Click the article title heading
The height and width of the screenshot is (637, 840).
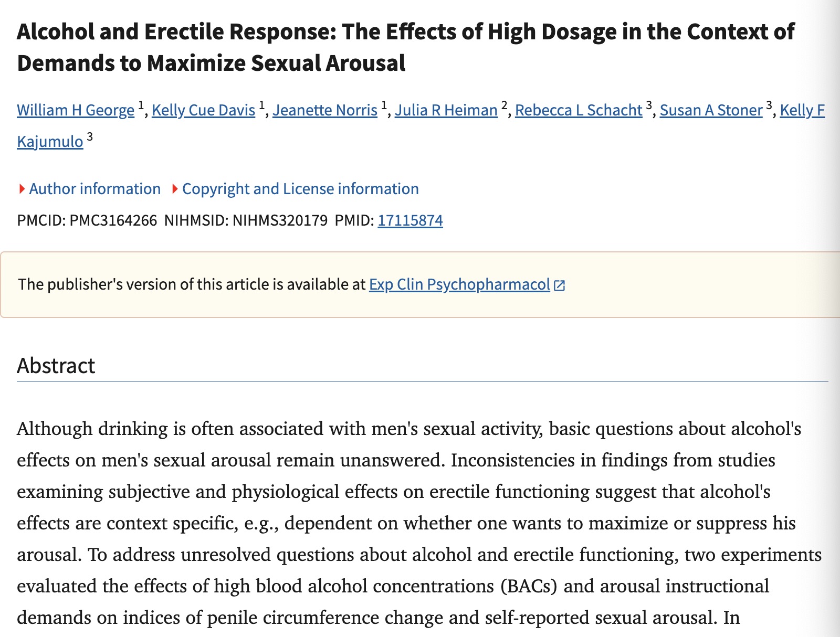(x=405, y=47)
